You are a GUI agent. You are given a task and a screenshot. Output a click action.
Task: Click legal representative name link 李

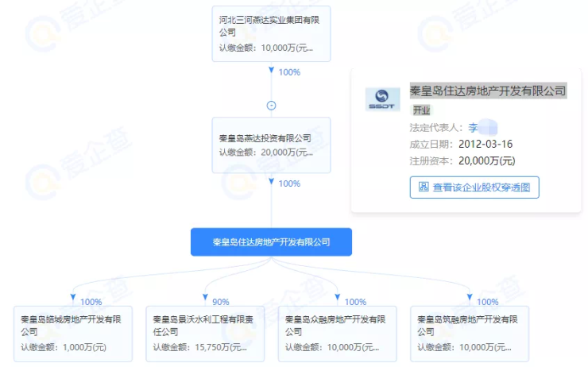[473, 128]
